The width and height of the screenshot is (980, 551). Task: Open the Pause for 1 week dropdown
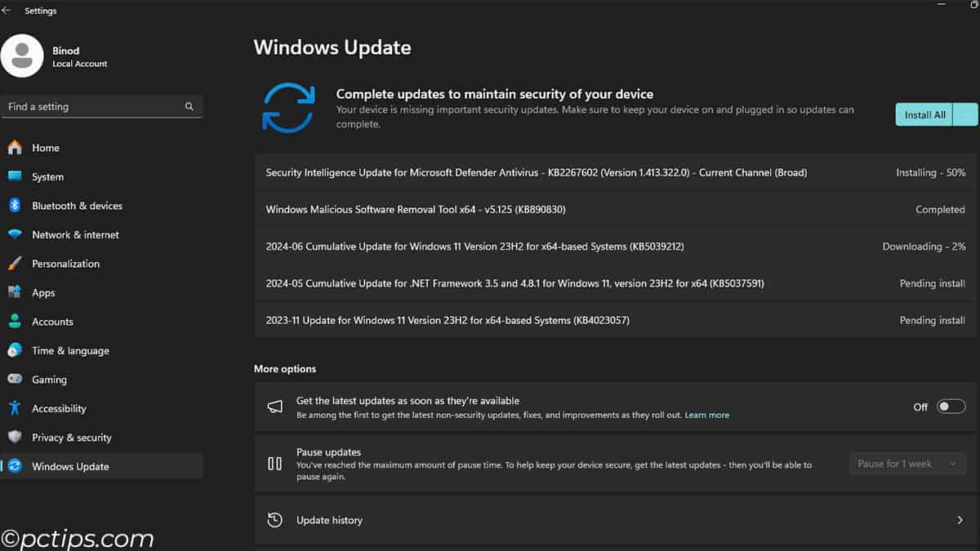tap(907, 464)
